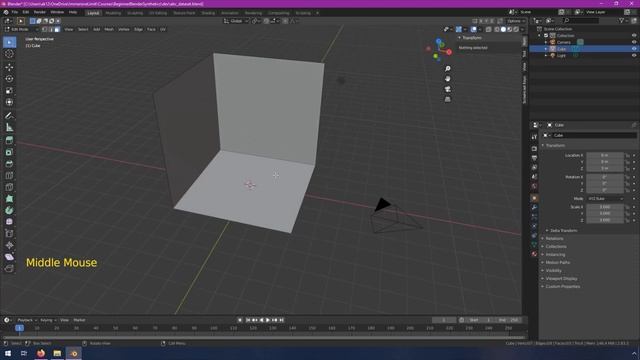The width and height of the screenshot is (640, 360).
Task: Expand the Viewport Display panel
Action: [x=561, y=278]
